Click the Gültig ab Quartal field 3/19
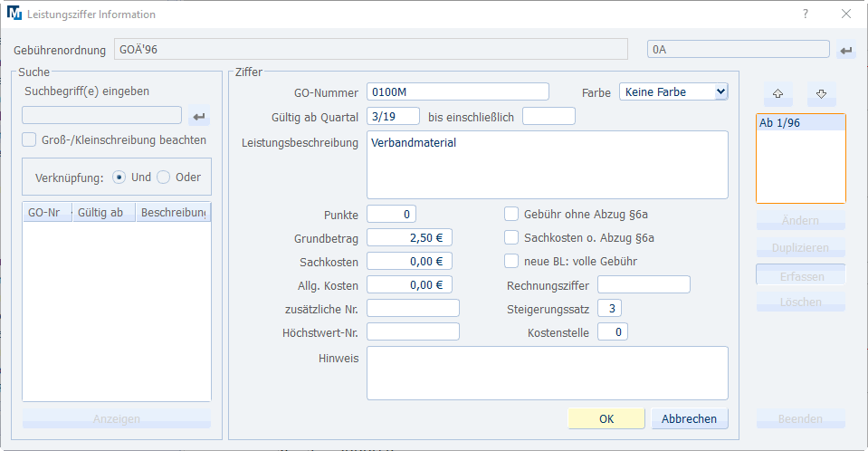 pyautogui.click(x=393, y=116)
